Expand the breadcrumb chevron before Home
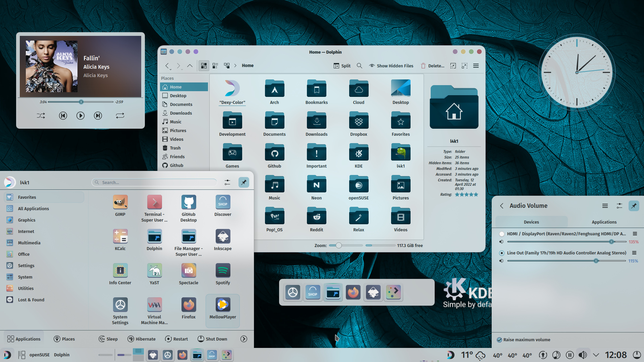Screen dimensions: 644x362 (235, 66)
